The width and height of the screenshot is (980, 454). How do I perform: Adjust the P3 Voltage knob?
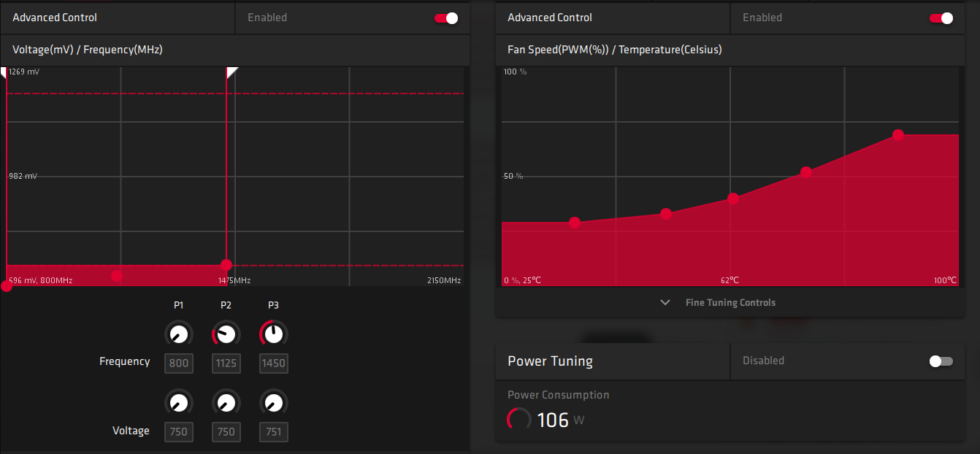273,402
